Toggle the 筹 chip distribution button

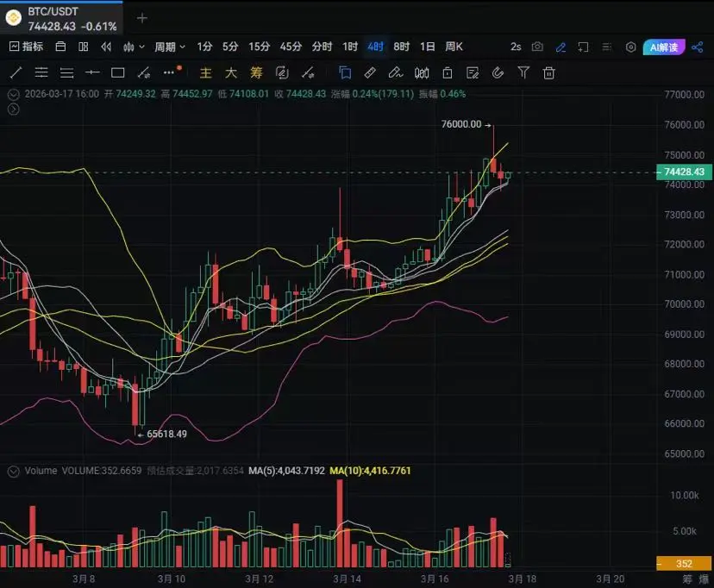256,72
